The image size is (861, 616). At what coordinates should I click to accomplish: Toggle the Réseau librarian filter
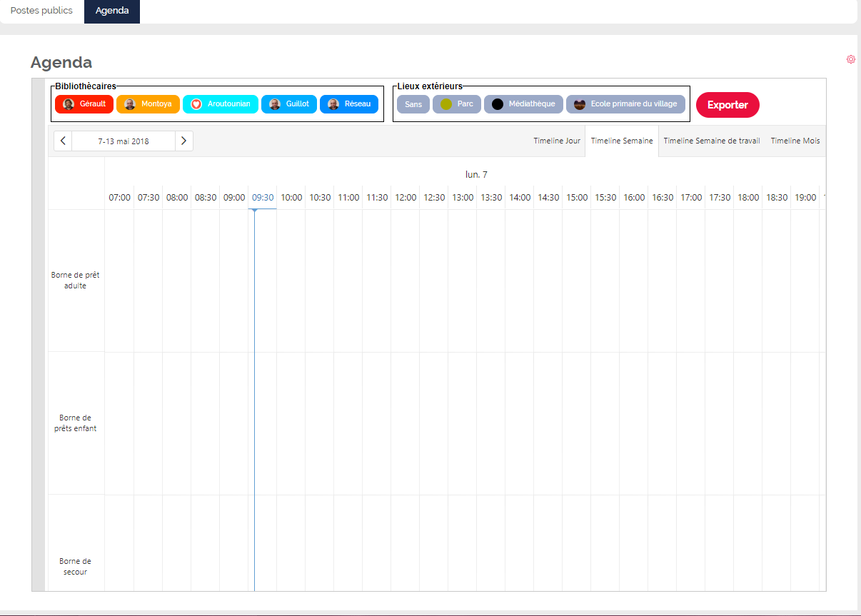[349, 104]
